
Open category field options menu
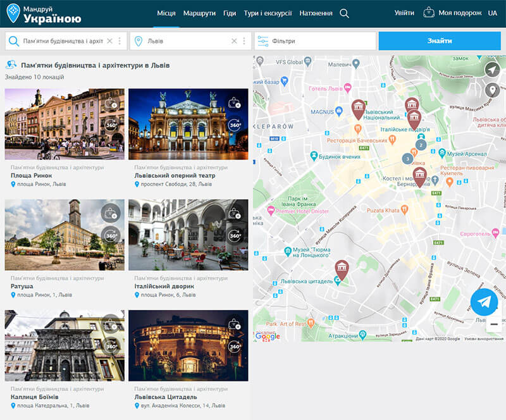point(119,41)
